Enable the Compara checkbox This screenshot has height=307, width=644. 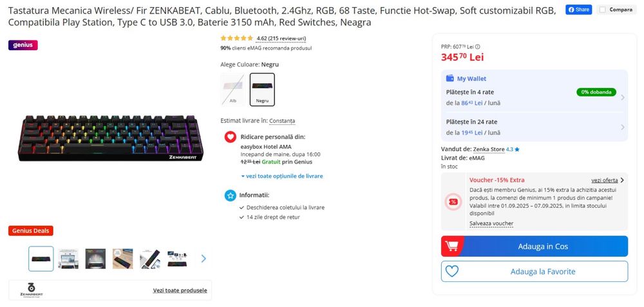tap(602, 10)
